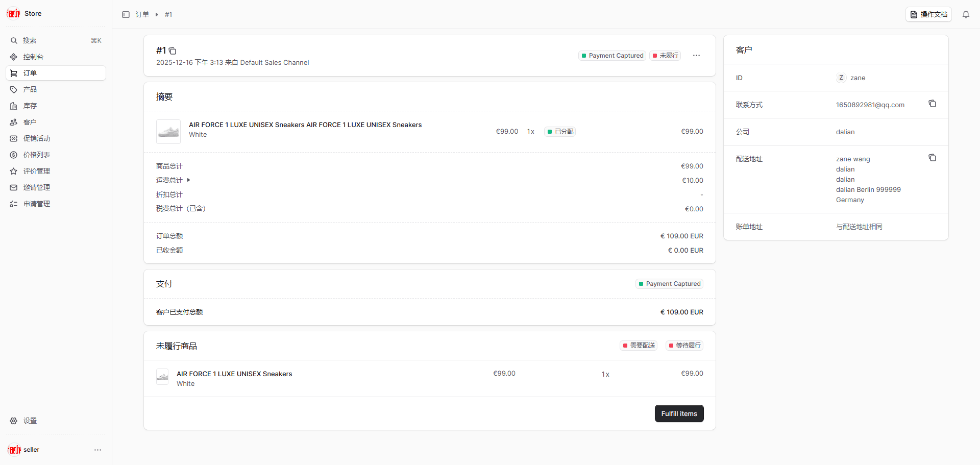Viewport: 980px width, 465px height.
Task: Toggle the sidebar collapse icon
Action: point(126,15)
